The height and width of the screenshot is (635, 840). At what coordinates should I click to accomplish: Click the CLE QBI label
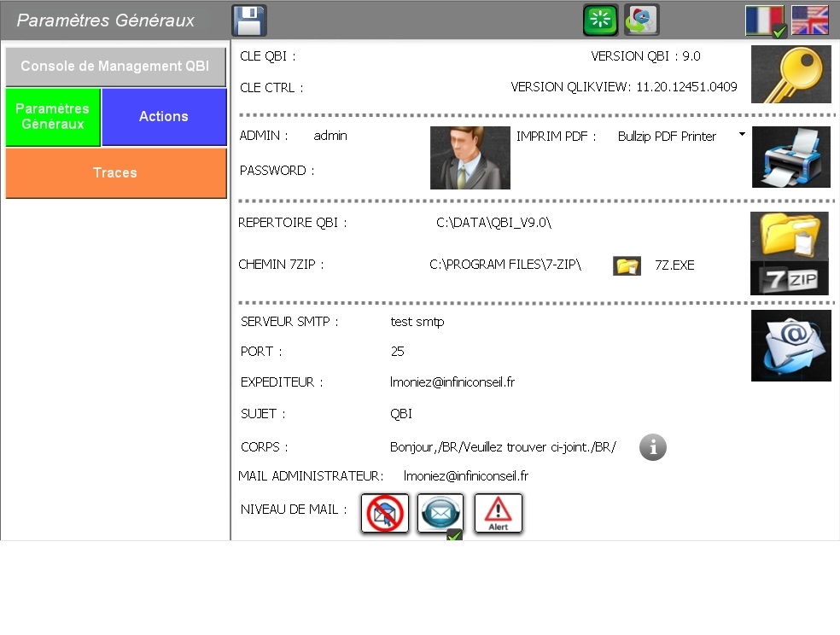(268, 56)
